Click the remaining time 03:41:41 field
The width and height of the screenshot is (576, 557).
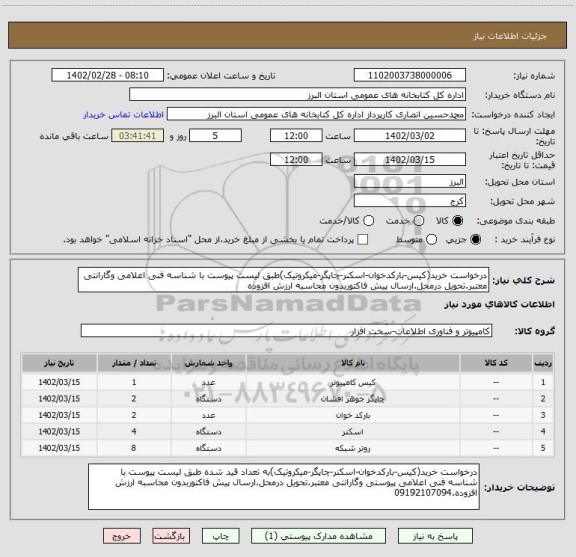(137, 136)
